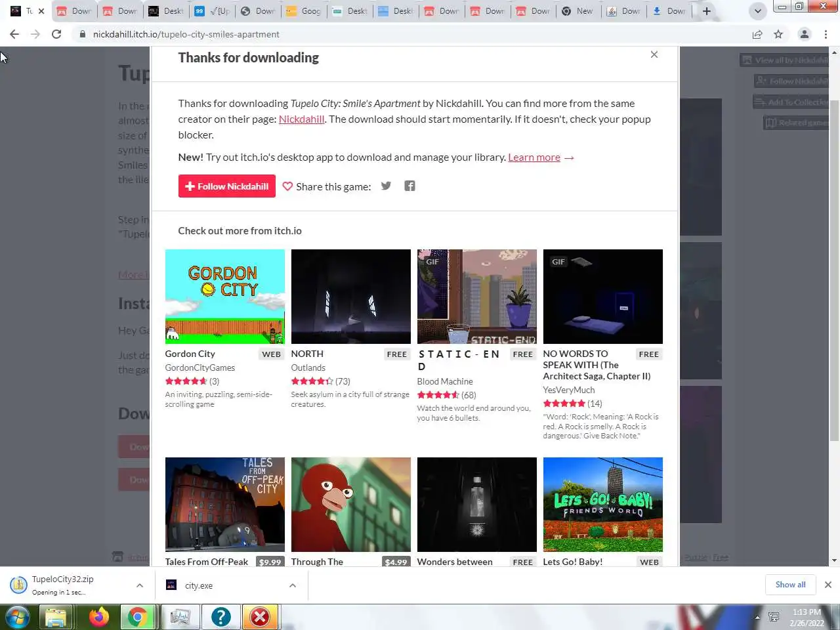The height and width of the screenshot is (630, 840).
Task: Open the YesVeryMuch author link
Action: (569, 390)
